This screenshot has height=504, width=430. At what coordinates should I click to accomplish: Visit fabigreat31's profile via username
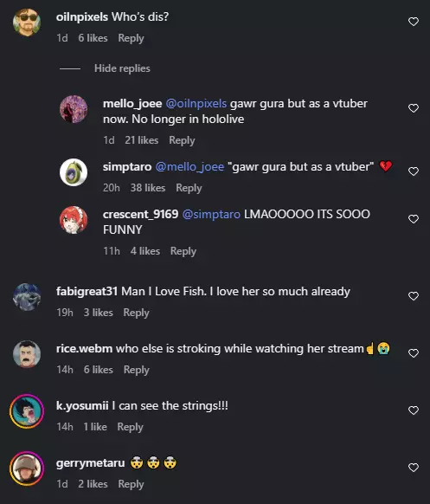pyautogui.click(x=87, y=292)
